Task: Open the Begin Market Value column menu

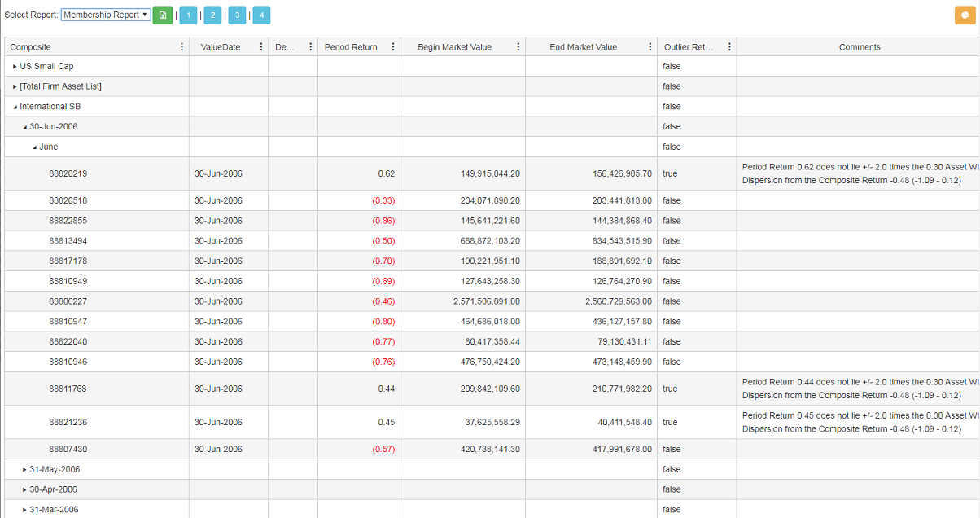Action: pyautogui.click(x=518, y=47)
